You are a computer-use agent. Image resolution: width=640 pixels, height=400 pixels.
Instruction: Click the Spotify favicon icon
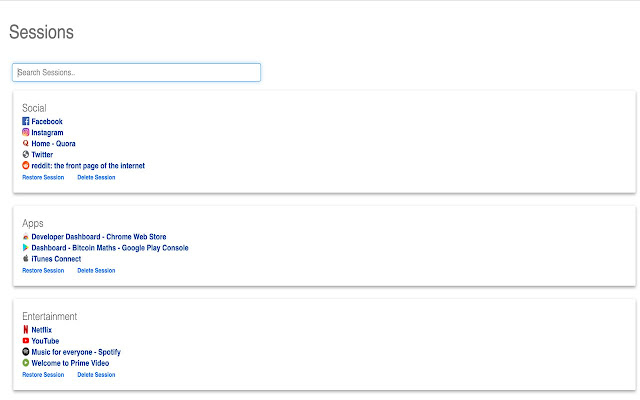click(26, 352)
